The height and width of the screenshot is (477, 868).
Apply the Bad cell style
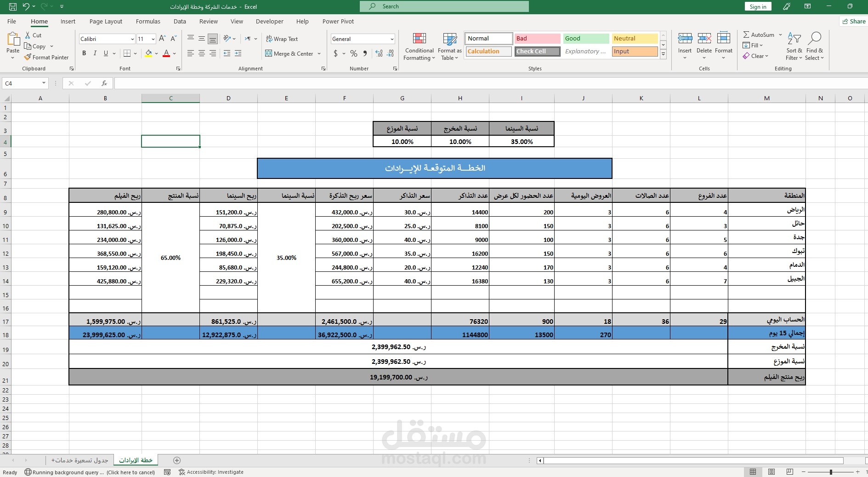click(x=537, y=38)
